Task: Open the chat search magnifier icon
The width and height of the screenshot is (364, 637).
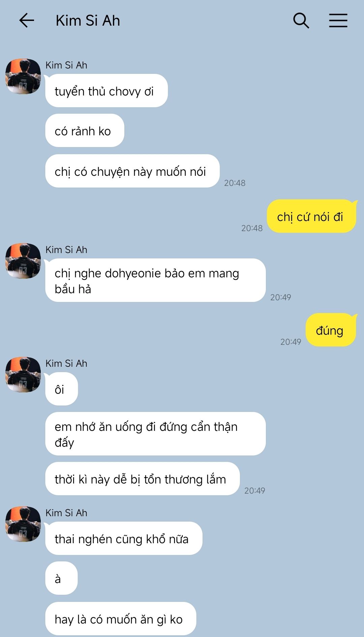Action: coord(301,21)
